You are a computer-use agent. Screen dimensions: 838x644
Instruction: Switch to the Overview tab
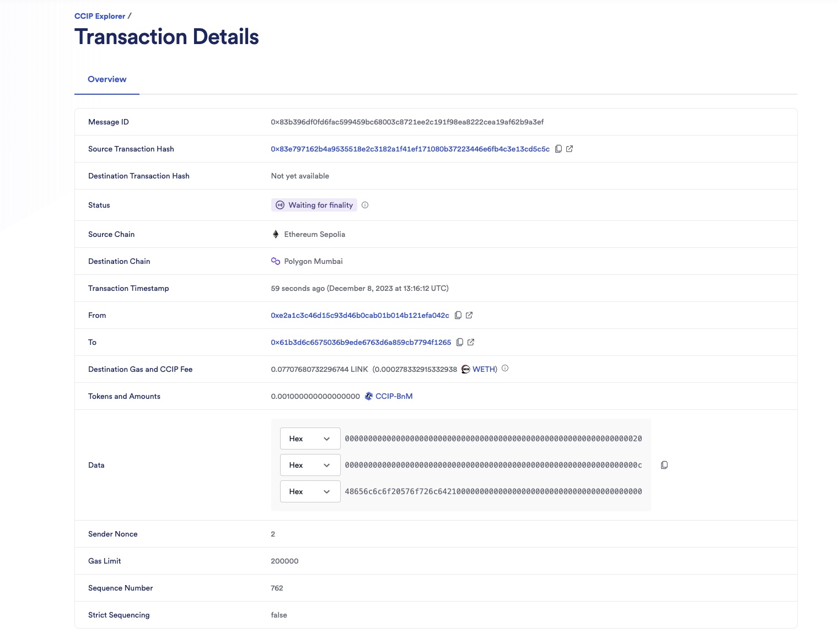point(107,79)
